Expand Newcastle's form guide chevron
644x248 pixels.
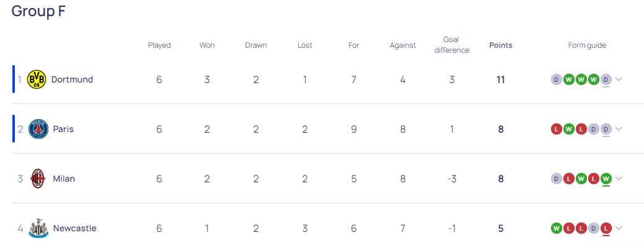click(x=619, y=228)
